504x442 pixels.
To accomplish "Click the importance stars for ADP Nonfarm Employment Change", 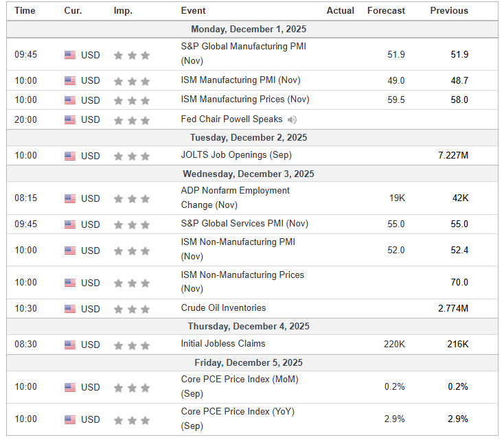I will [131, 198].
